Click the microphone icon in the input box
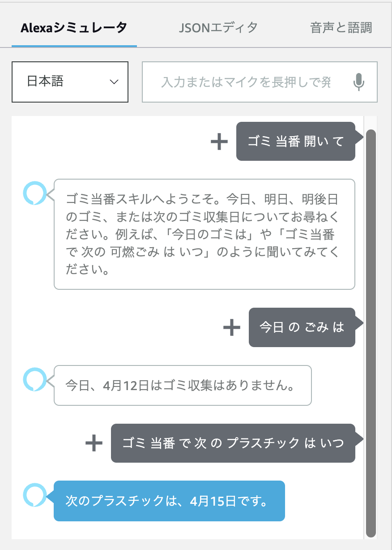Screen dimensions: 392x550 pyautogui.click(x=358, y=82)
